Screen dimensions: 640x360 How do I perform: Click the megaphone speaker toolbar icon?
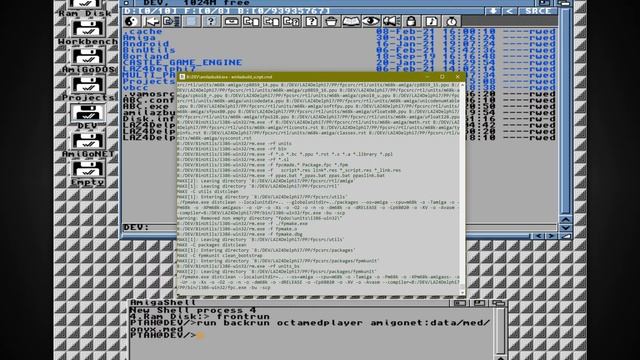coord(391,21)
